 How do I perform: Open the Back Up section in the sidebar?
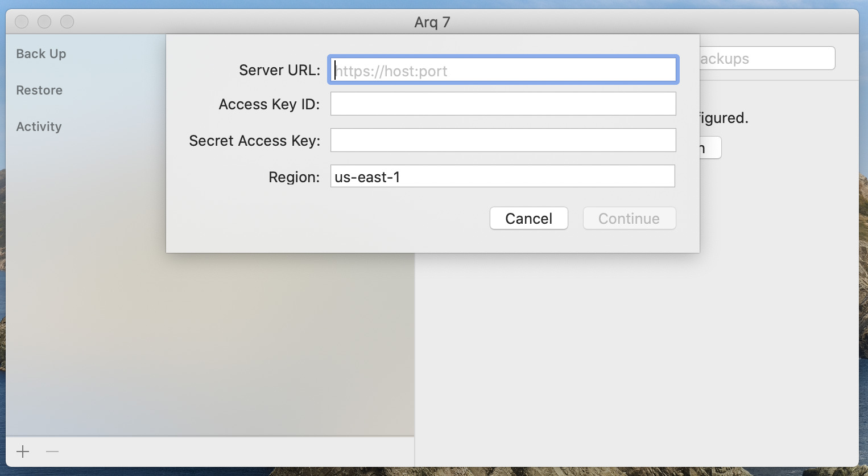click(41, 54)
